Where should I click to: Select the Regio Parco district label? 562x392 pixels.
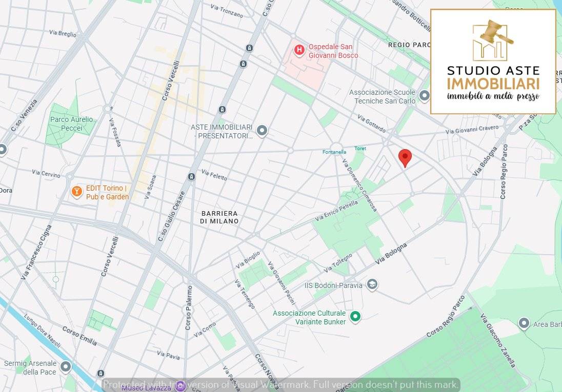[x=409, y=45]
